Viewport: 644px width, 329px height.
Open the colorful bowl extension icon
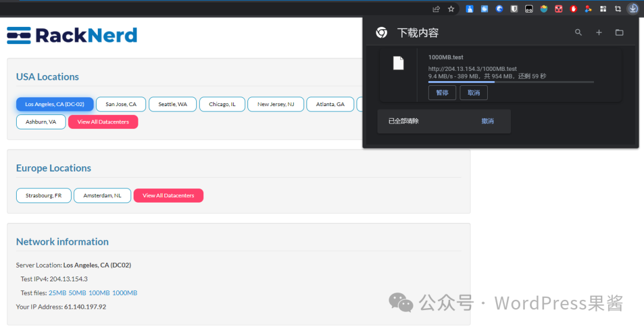point(544,8)
